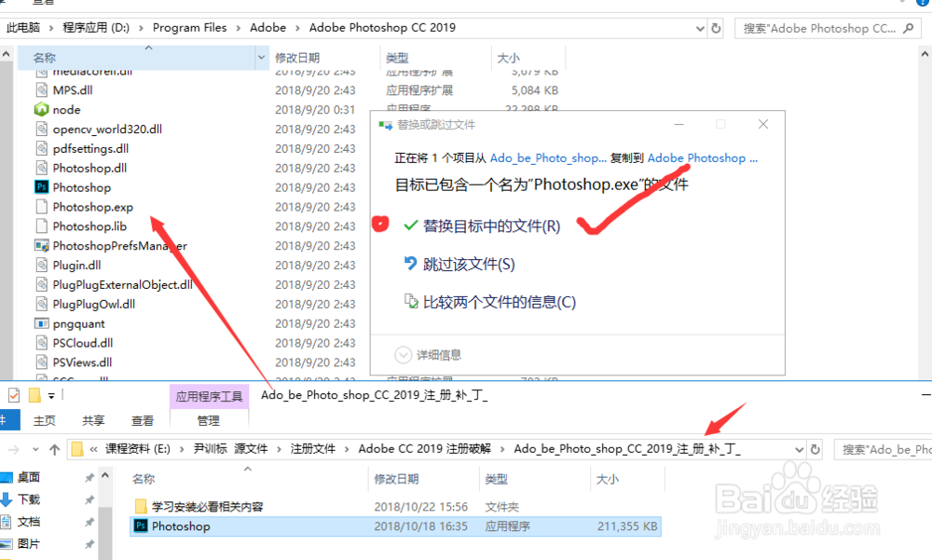Screen dimensions: 932x560
Task: Click the PhotoshopPrefsManager icon
Action: pos(41,245)
